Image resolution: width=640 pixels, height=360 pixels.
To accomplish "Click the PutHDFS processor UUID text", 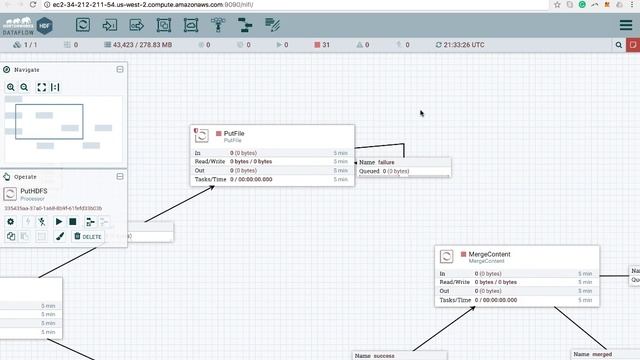I will tap(53, 208).
